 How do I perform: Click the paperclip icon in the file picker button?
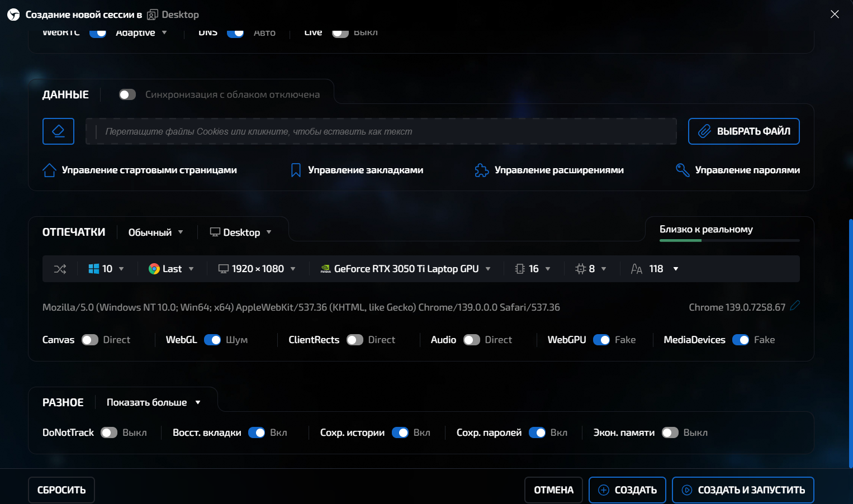point(704,131)
